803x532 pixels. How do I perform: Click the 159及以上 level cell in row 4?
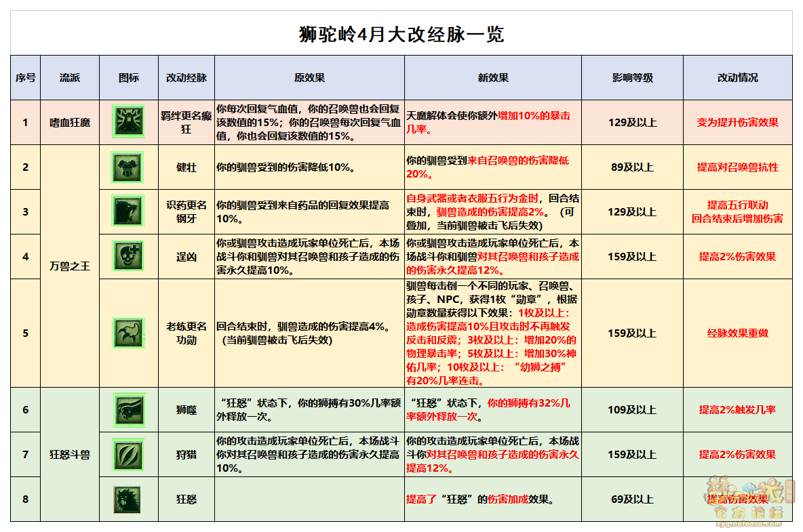(x=633, y=257)
